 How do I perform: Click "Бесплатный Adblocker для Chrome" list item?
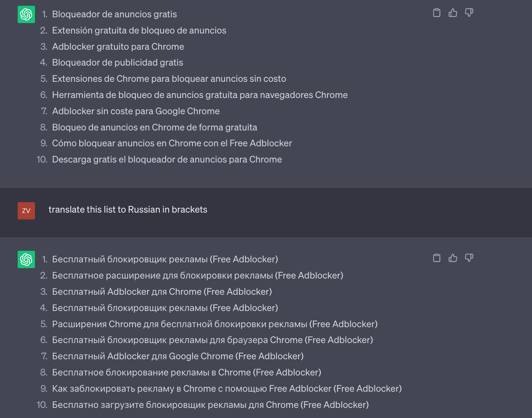pos(162,292)
